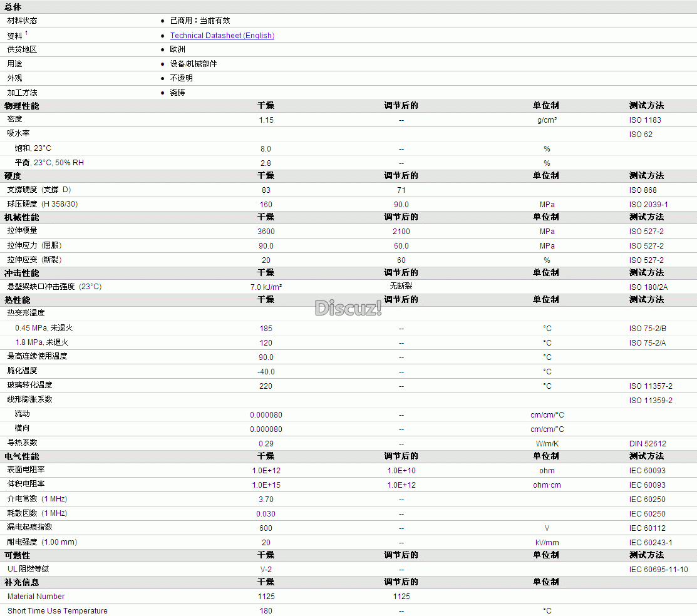Select the equilibrium absorption value 2.8
697x616 pixels.
(x=266, y=163)
